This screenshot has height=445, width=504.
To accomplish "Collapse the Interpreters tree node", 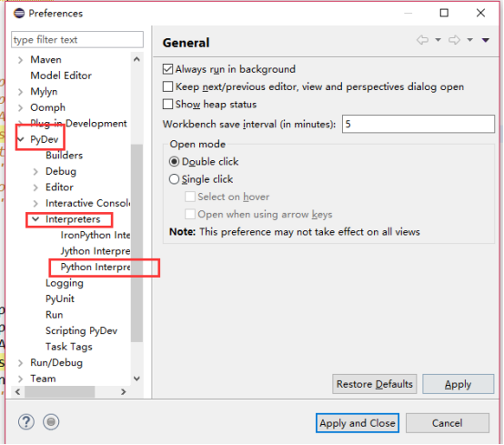I will pyautogui.click(x=35, y=219).
